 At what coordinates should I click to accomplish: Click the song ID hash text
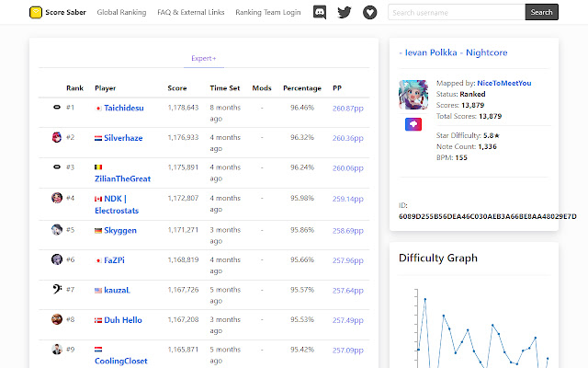[x=488, y=216]
